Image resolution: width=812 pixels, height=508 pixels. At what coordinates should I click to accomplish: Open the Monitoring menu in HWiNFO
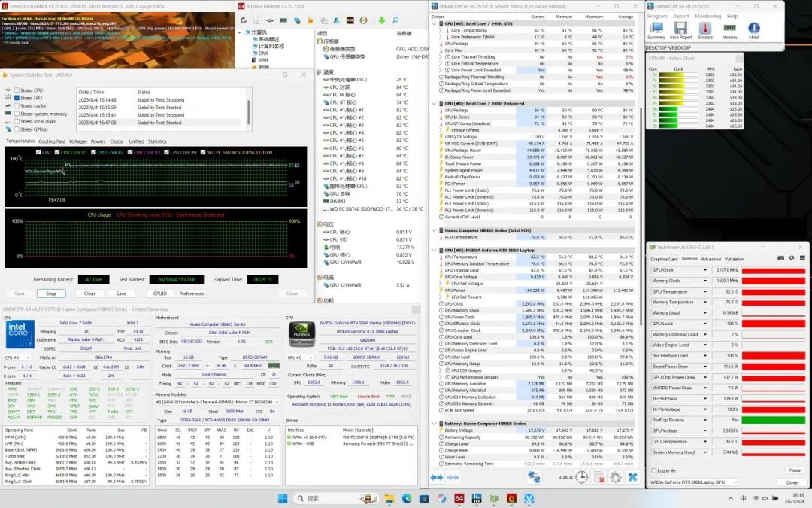pyautogui.click(x=708, y=16)
